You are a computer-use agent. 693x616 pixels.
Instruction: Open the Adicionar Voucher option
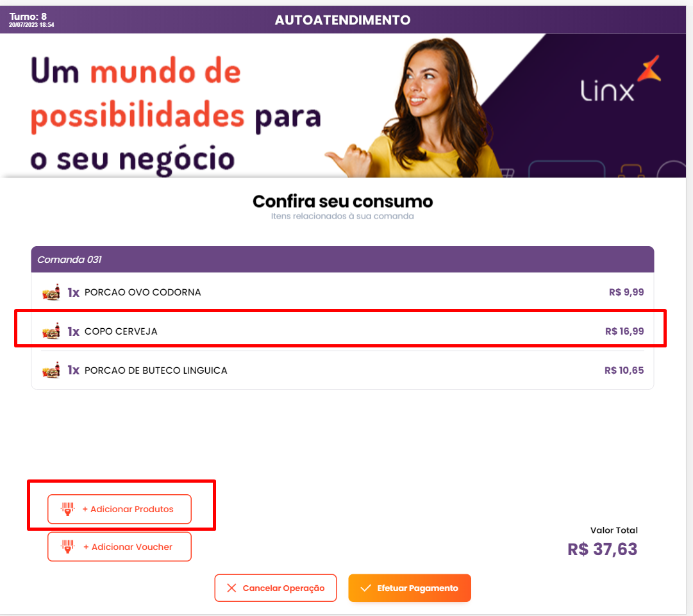pyautogui.click(x=119, y=547)
